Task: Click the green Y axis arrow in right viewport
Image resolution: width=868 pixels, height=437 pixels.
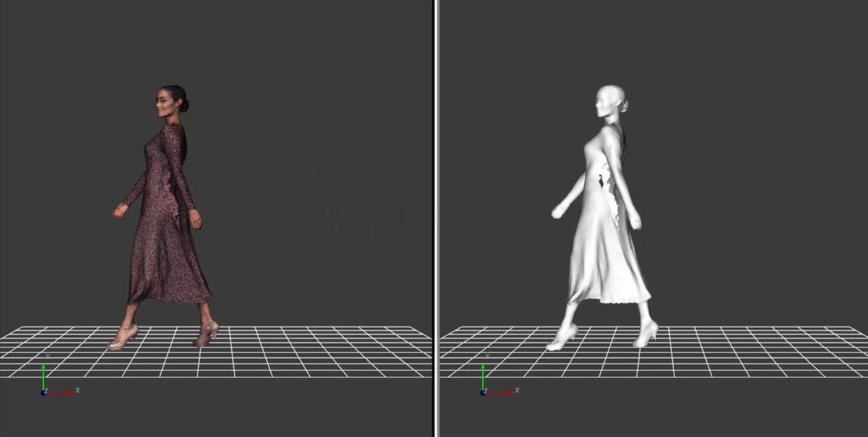Action: (x=482, y=373)
